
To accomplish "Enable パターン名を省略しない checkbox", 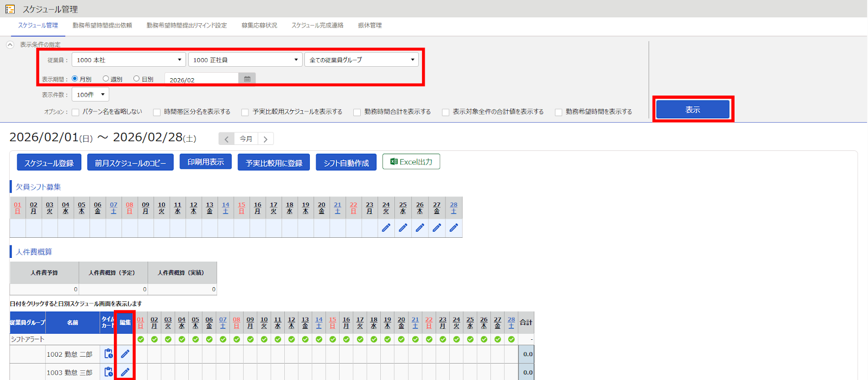I will coord(75,112).
